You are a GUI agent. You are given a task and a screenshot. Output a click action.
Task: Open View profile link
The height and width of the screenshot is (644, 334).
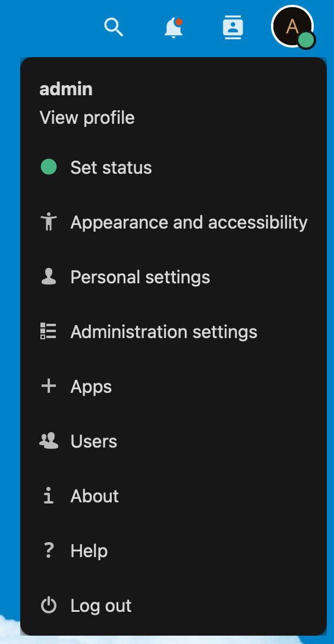point(87,118)
